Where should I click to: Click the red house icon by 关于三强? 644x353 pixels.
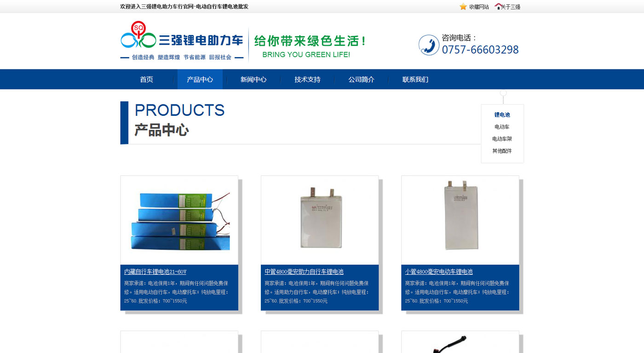coord(498,6)
